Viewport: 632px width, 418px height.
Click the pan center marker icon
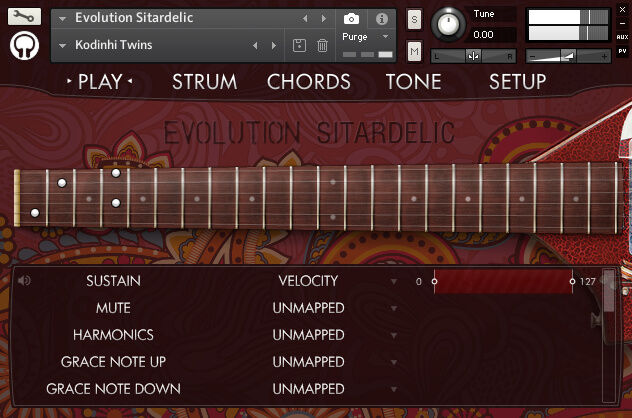pyautogui.click(x=473, y=56)
